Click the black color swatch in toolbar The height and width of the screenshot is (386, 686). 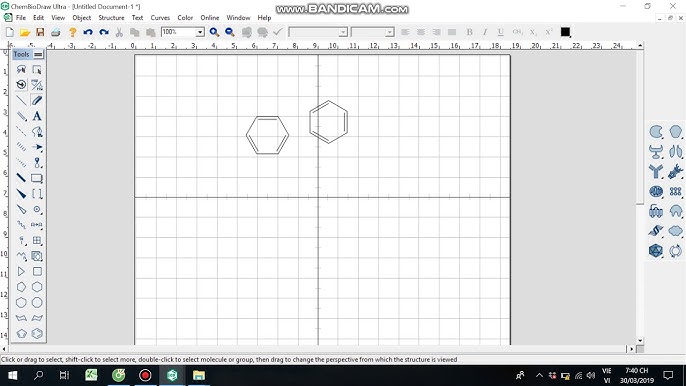565,32
